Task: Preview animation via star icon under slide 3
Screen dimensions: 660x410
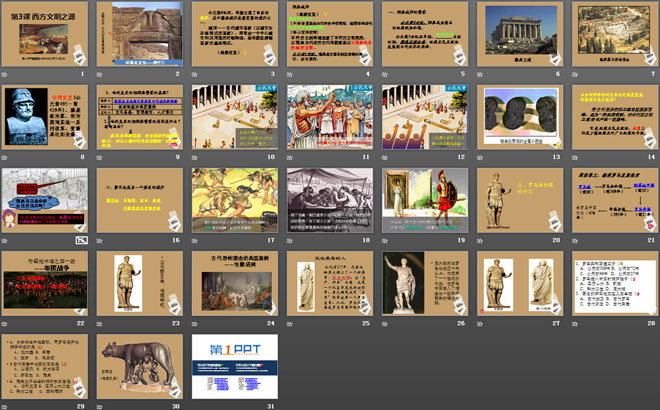Action: [x=195, y=74]
